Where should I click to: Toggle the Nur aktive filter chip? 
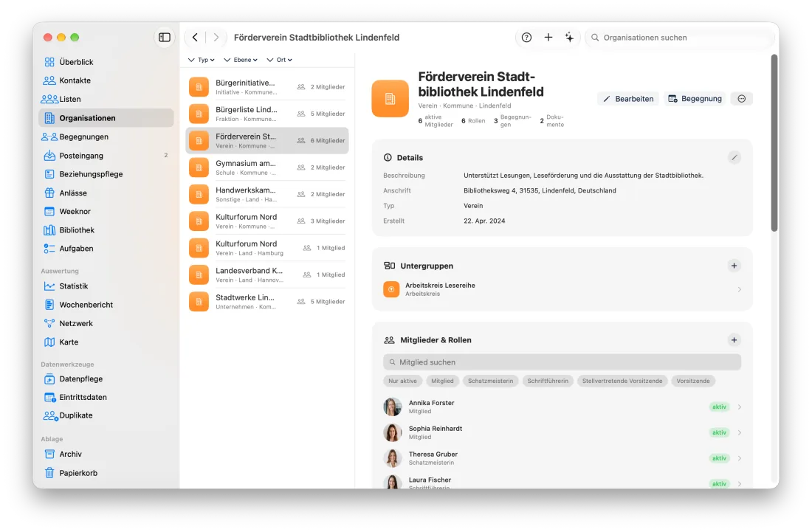402,381
